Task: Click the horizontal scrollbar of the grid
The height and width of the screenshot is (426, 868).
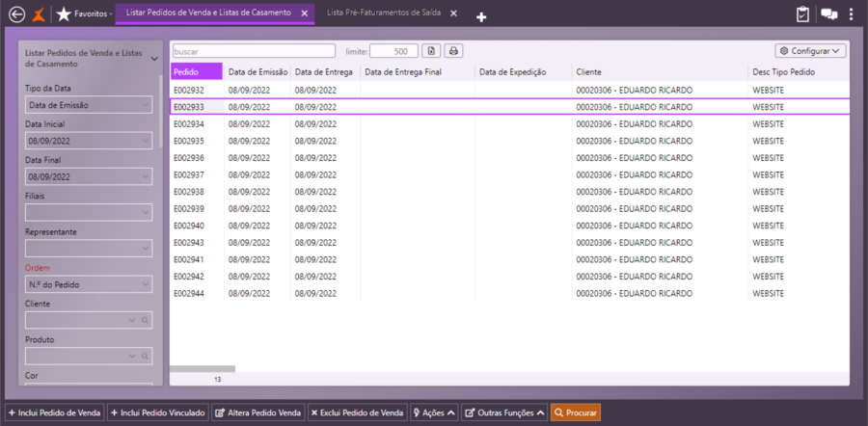Action: tap(203, 368)
